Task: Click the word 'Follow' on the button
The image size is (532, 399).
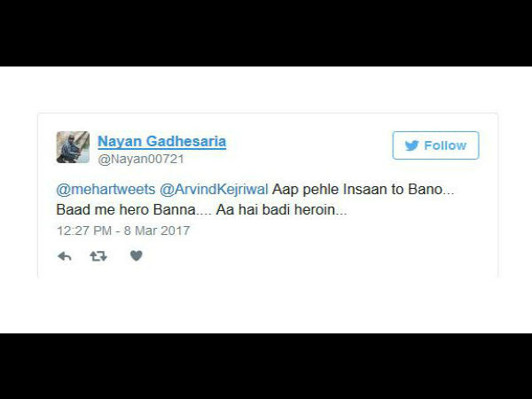Action: [x=445, y=145]
